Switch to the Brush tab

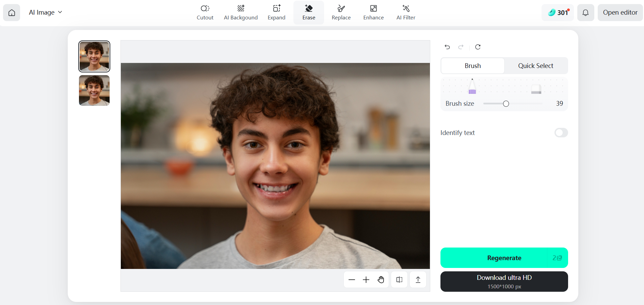472,66
